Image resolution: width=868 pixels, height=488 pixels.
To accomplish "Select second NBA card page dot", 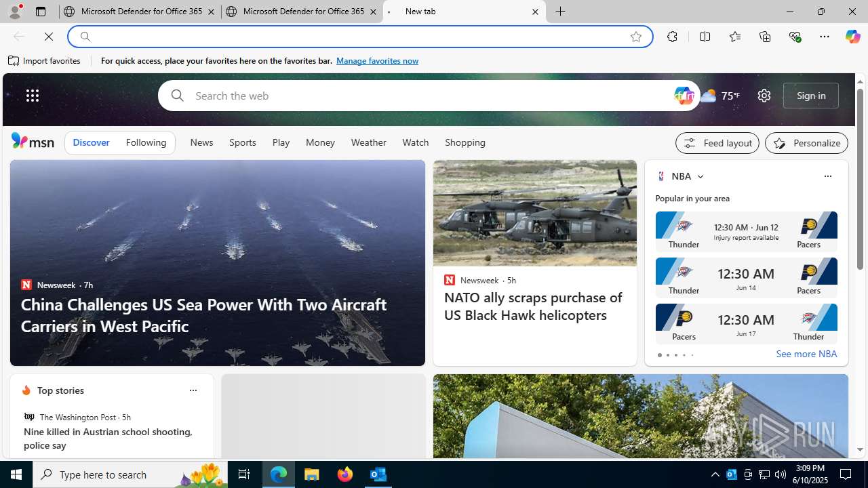I will 667,355.
